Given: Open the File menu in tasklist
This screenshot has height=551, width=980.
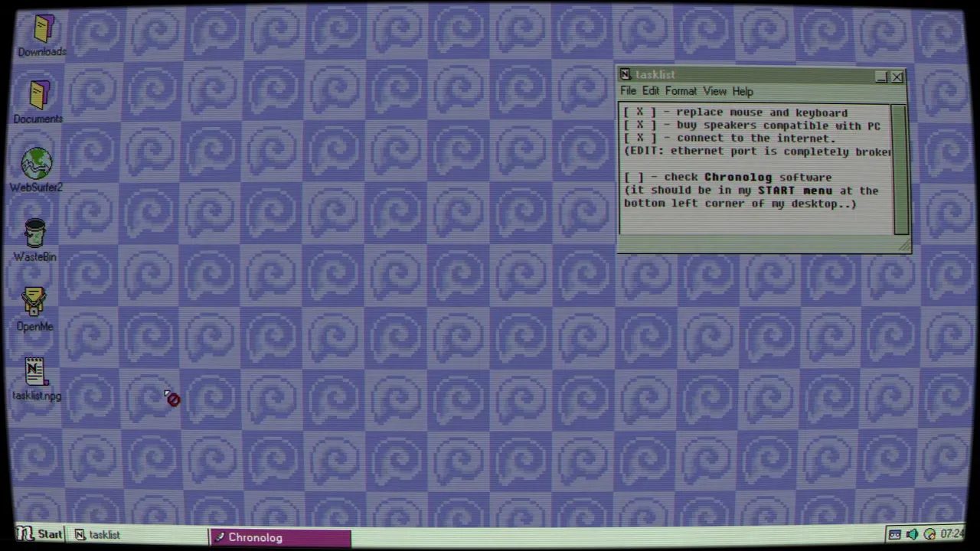Looking at the screenshot, I should coord(628,91).
